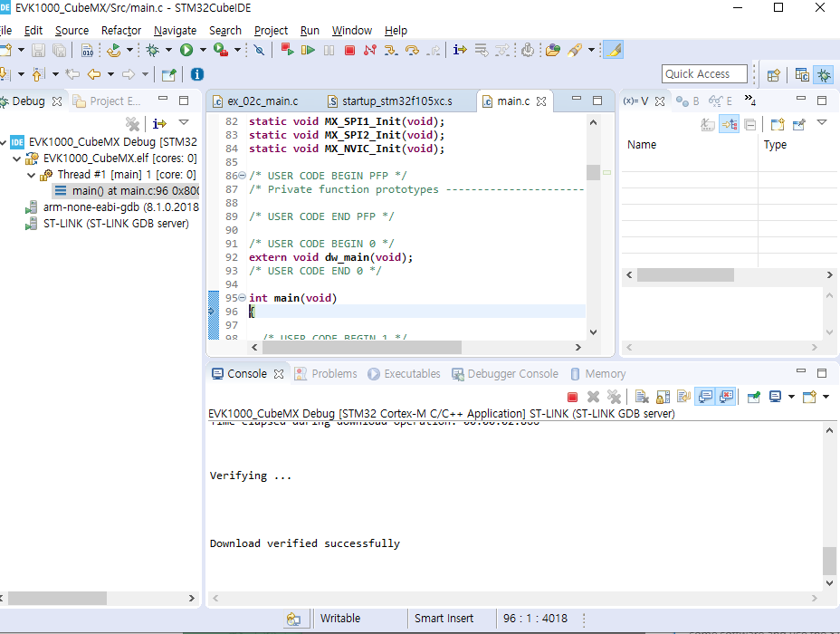Open the Debug view menu triangle
The image size is (840, 634).
tap(184, 123)
